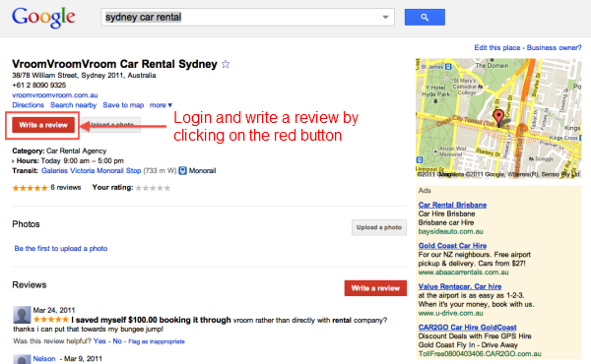Click the Save to map link
This screenshot has width=591, height=364.
(123, 105)
